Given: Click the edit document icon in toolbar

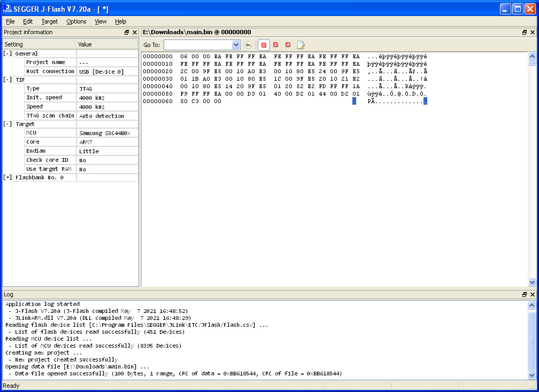Looking at the screenshot, I should click(x=301, y=45).
